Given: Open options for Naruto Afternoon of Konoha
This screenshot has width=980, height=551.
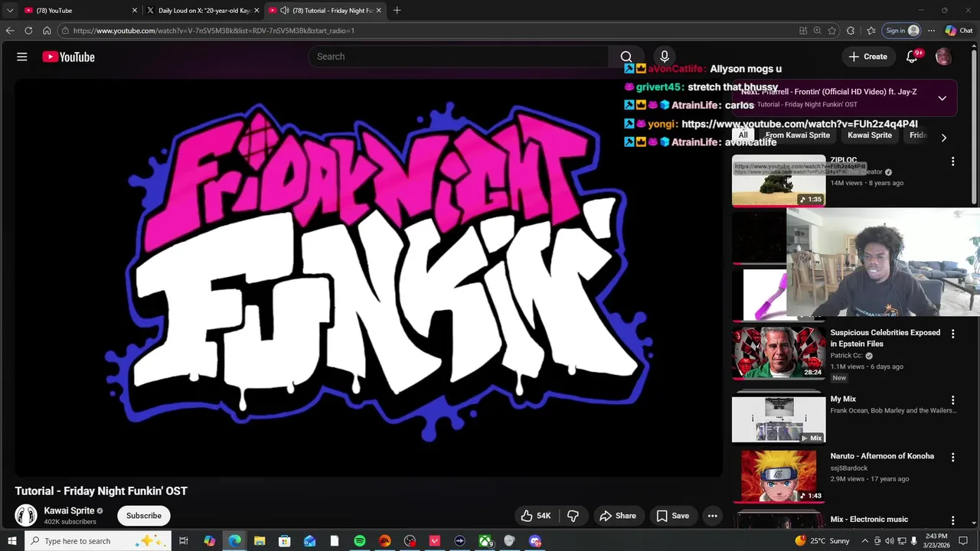Looking at the screenshot, I should [953, 457].
